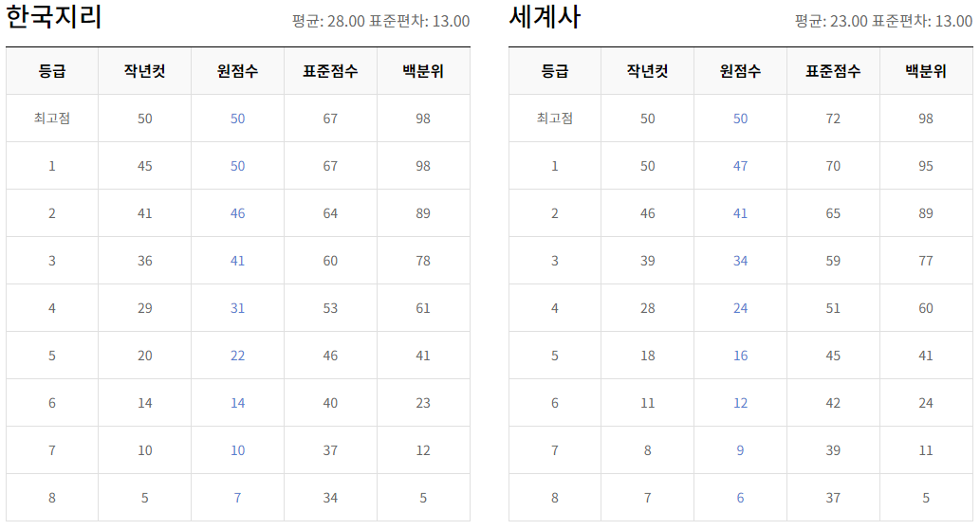Viewport: 980px width, 530px height.
Task: Click 원점수 column header in 한국지리 table
Action: click(237, 71)
